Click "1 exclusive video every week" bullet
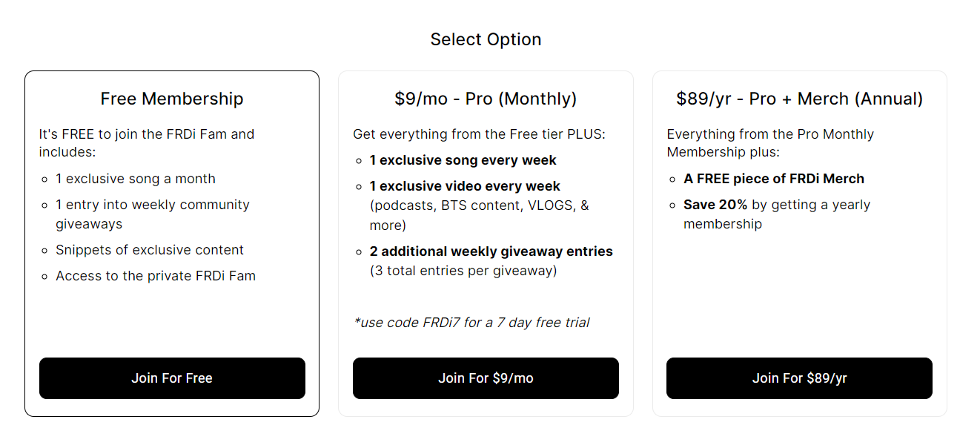This screenshot has height=428, width=980. coord(465,186)
